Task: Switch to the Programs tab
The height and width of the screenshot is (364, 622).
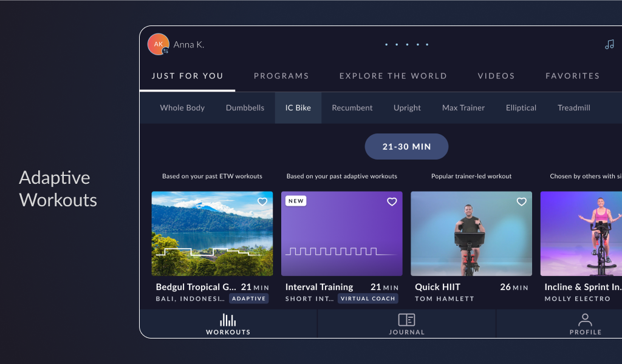Action: [281, 76]
